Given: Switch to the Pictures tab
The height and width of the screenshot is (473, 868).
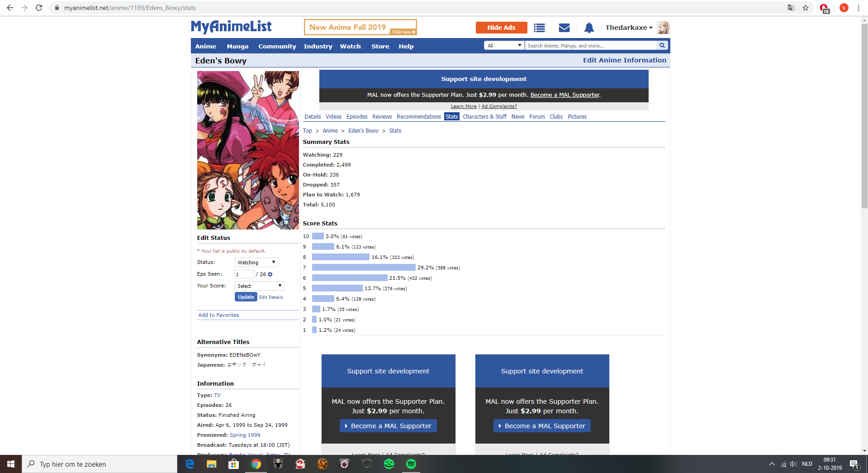Looking at the screenshot, I should [x=577, y=117].
